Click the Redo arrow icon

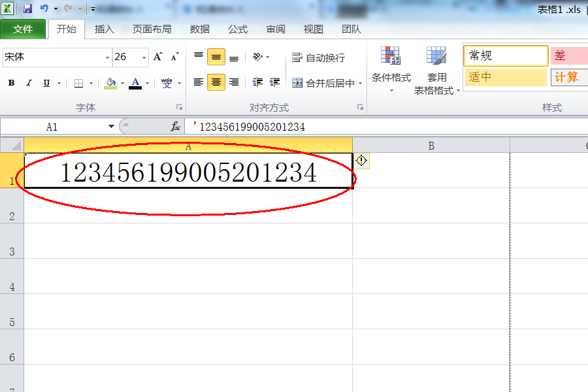68,8
